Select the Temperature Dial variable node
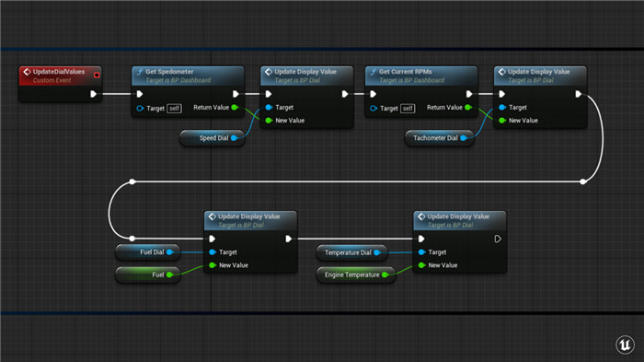The image size is (644, 362). click(x=351, y=252)
